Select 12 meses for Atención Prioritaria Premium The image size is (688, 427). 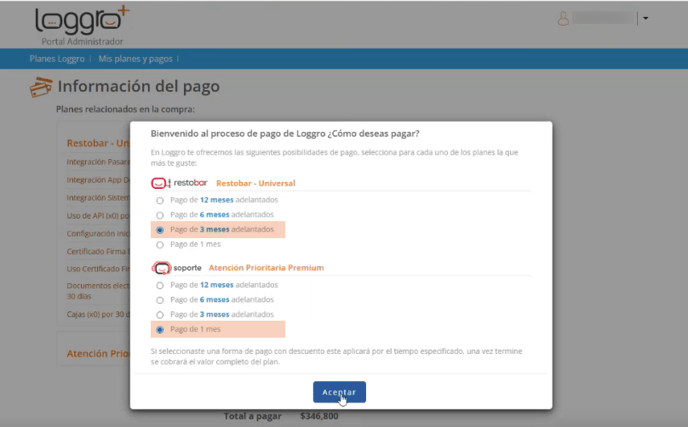160,285
